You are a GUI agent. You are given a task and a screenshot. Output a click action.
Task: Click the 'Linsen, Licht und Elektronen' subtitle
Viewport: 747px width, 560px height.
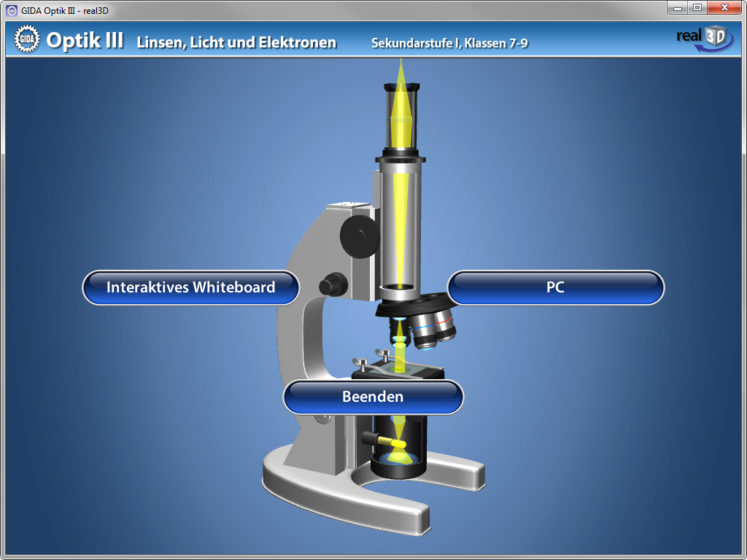236,42
